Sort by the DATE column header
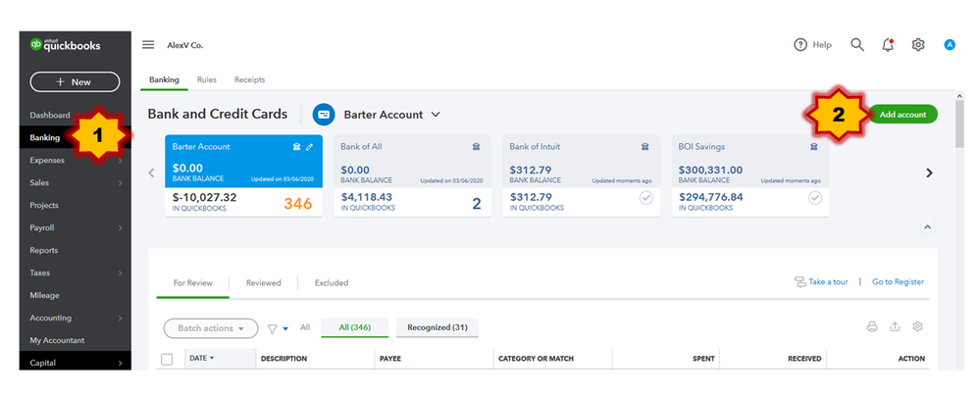The image size is (980, 394). click(x=202, y=359)
